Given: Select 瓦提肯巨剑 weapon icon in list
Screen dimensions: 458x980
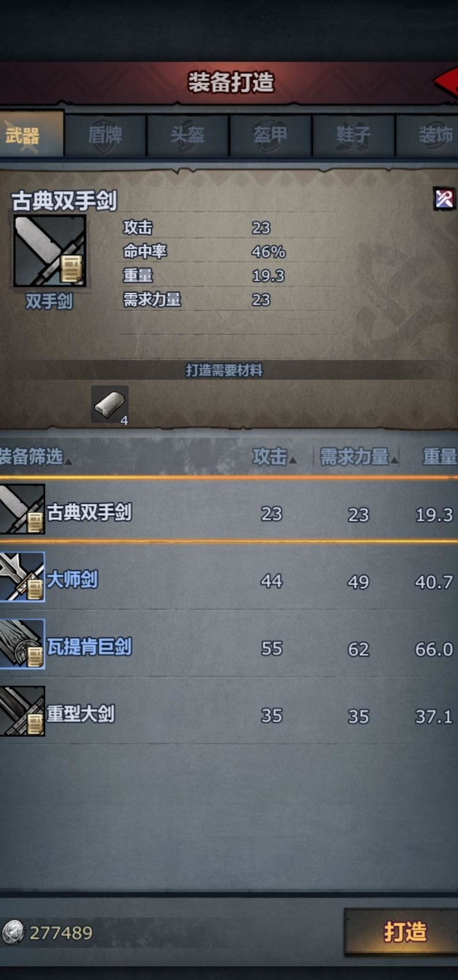Looking at the screenshot, I should (x=22, y=643).
